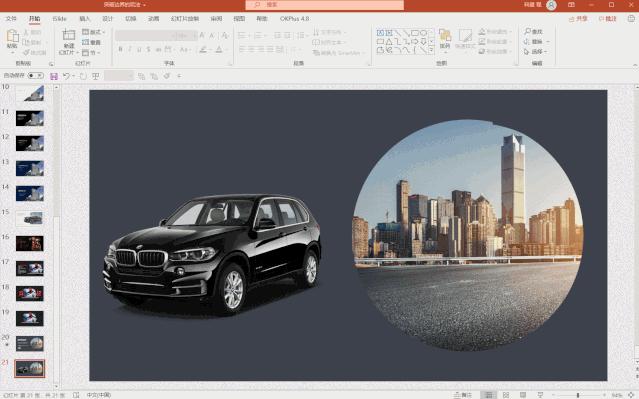Toggle the AutoSave switch
Viewport: 639px width, 399px height.
[35, 75]
